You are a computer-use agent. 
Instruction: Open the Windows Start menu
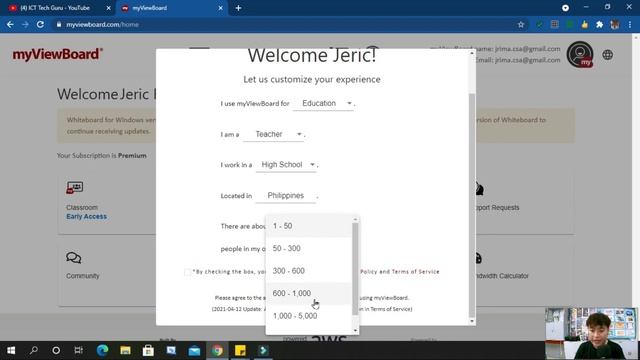tap(11, 350)
